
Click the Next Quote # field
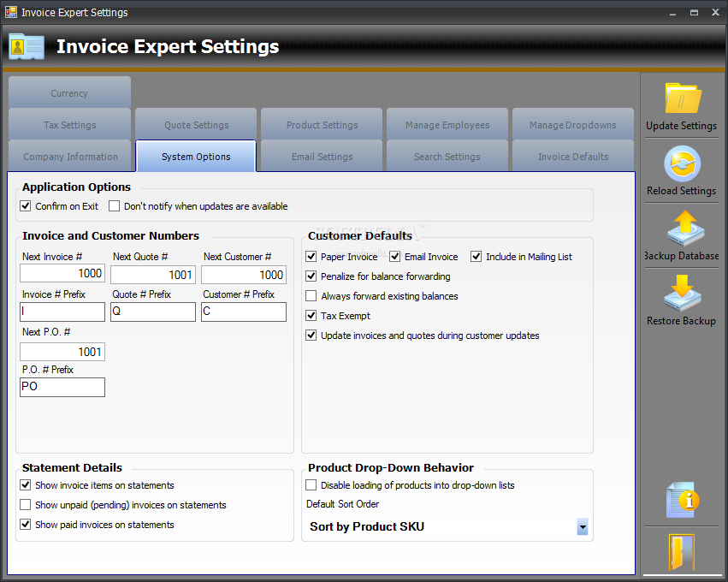pyautogui.click(x=153, y=275)
